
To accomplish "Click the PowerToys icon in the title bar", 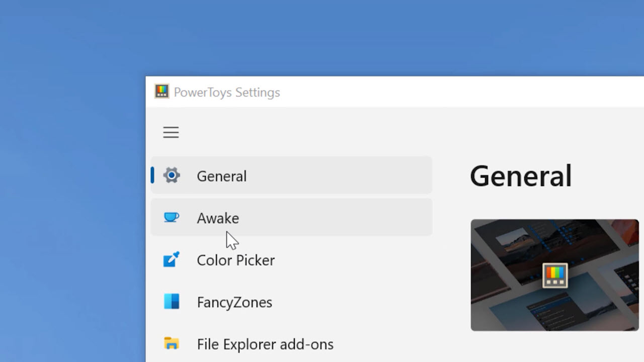I will (x=162, y=92).
